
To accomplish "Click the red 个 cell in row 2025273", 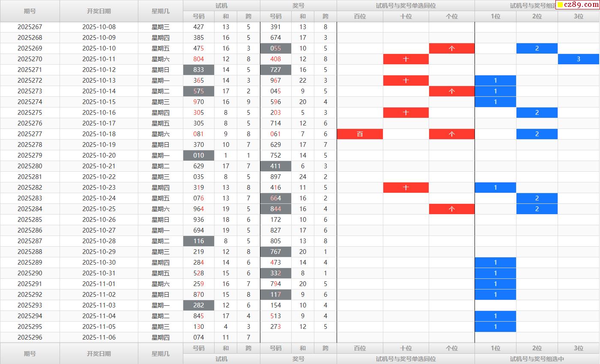I will pyautogui.click(x=452, y=91).
